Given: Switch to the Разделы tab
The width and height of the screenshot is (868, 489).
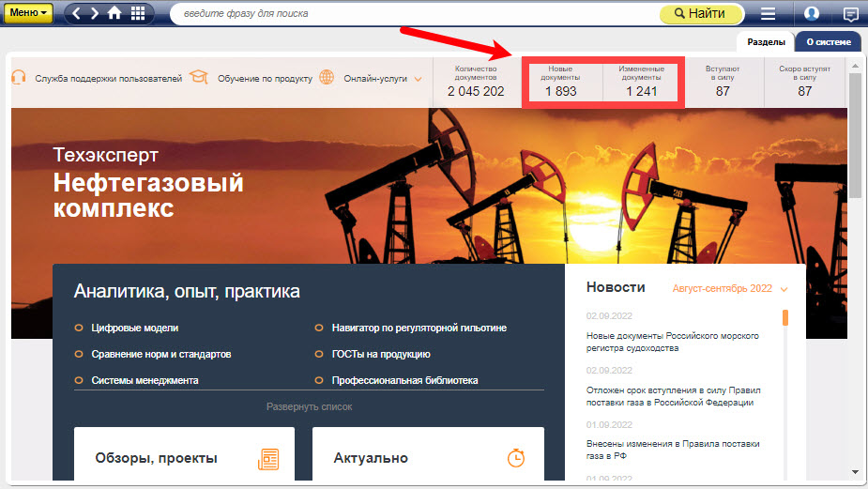Looking at the screenshot, I should click(766, 42).
